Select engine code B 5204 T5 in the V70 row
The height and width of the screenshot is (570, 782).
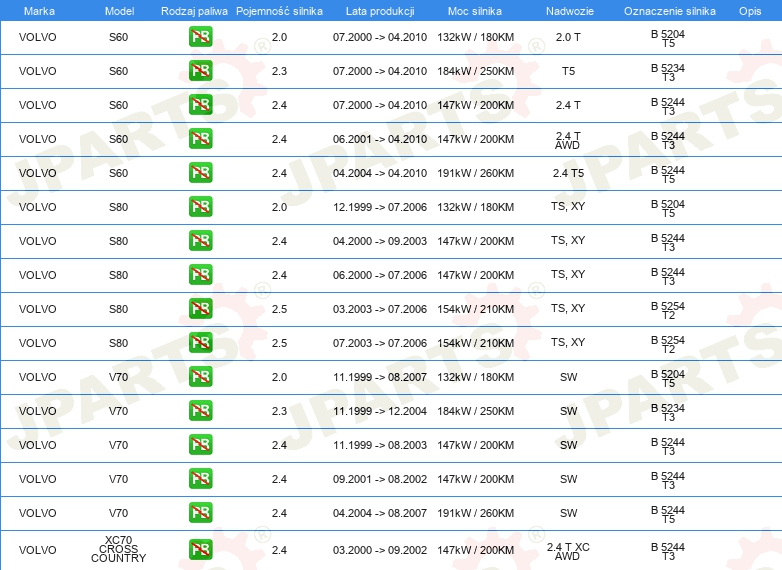click(668, 379)
